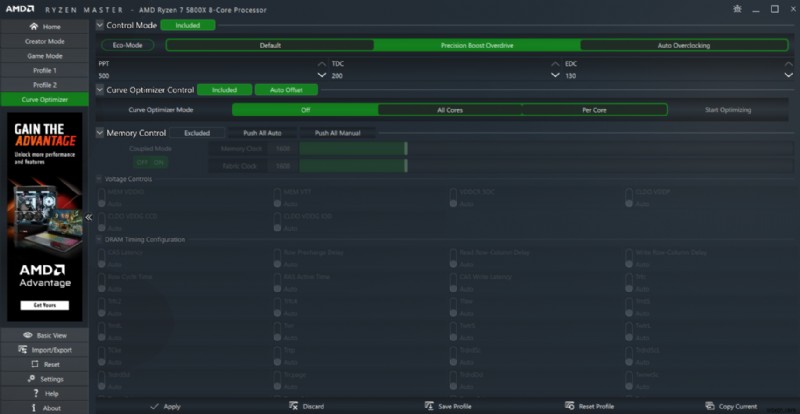Discard changes in the bottom bar
The height and width of the screenshot is (414, 800).
click(307, 406)
